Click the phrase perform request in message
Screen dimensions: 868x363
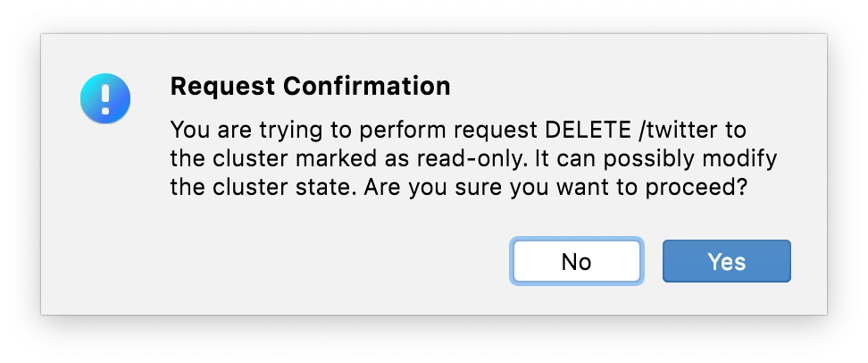[448, 131]
